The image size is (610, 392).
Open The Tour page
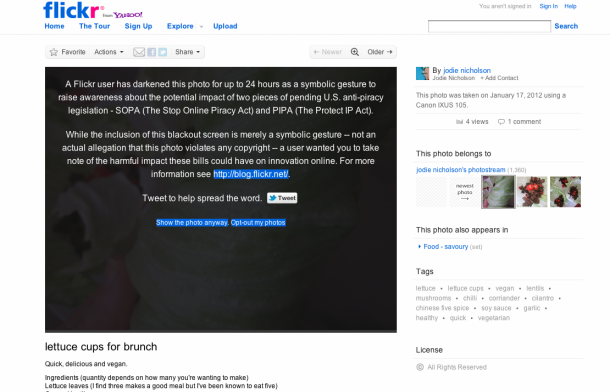(95, 26)
